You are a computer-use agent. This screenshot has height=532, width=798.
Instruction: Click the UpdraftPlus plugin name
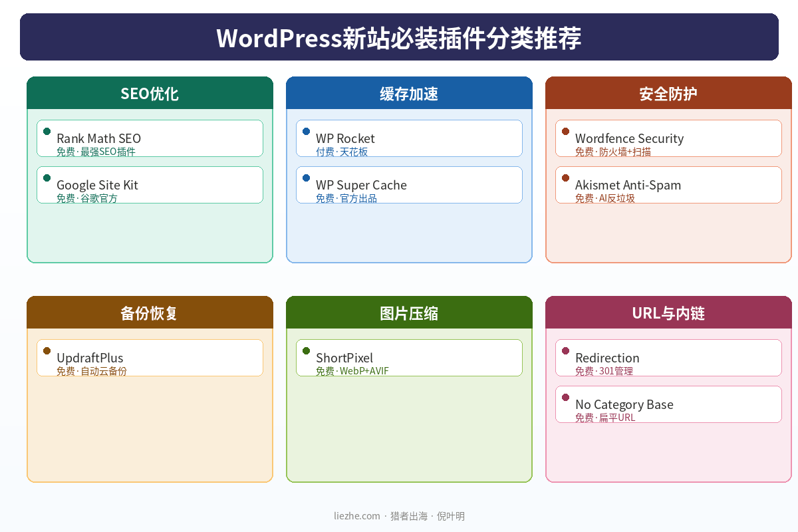(90, 358)
